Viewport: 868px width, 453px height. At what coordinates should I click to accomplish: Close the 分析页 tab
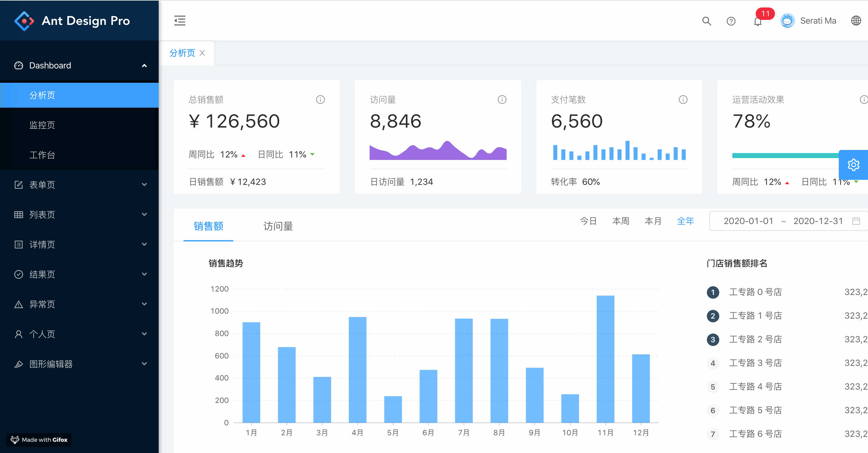pos(202,53)
